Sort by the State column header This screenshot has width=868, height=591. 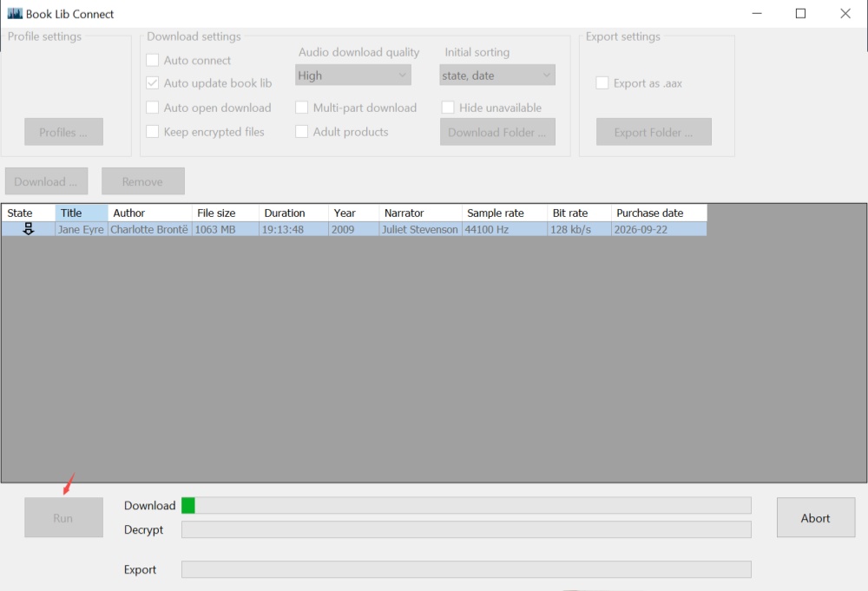[29, 213]
